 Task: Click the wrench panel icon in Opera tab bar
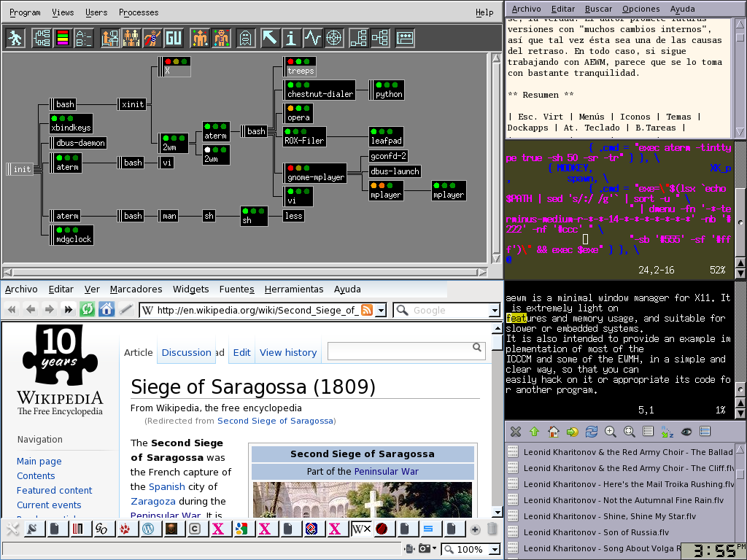tap(12, 529)
